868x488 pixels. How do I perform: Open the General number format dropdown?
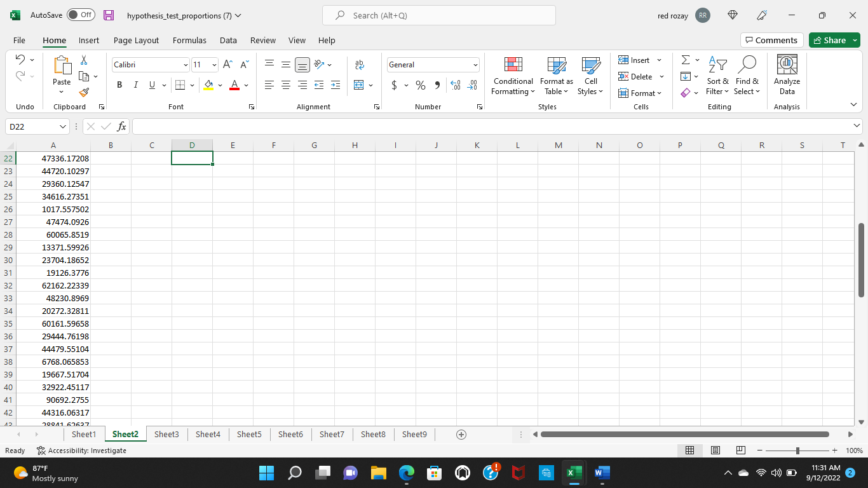(x=475, y=65)
